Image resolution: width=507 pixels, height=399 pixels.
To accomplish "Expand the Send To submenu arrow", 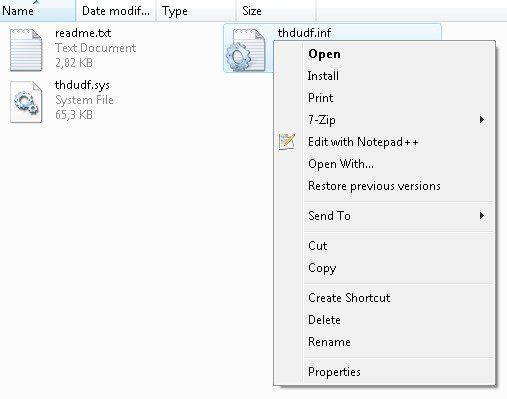I will tap(482, 216).
